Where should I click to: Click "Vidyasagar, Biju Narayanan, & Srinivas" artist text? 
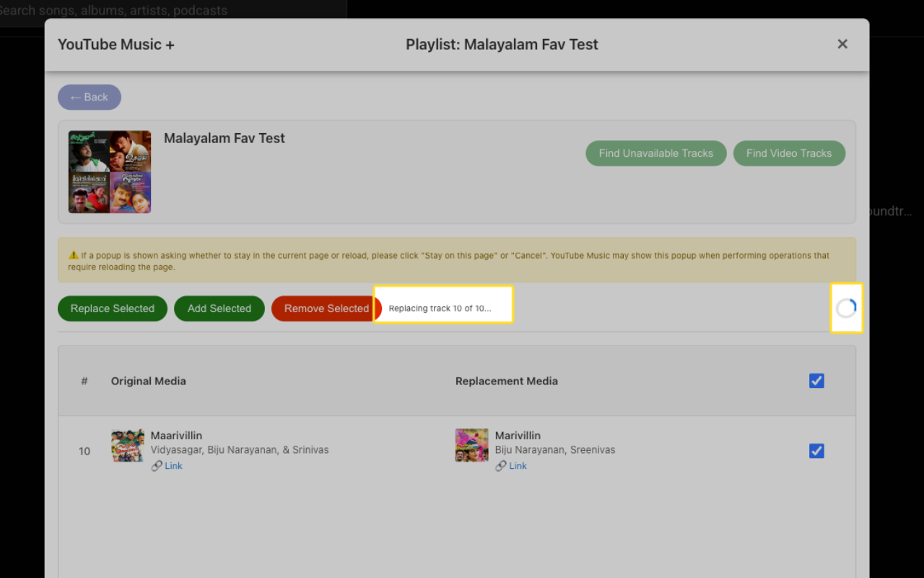(240, 450)
